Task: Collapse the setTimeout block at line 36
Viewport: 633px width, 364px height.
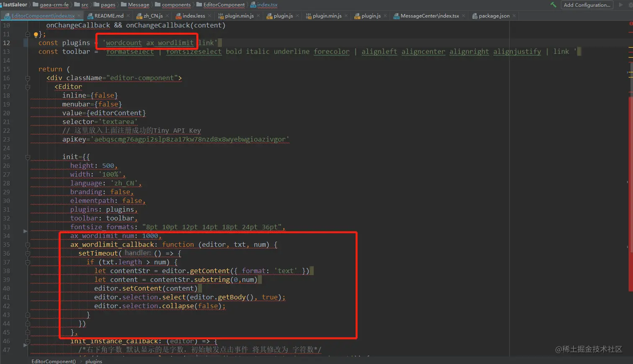Action: click(28, 254)
